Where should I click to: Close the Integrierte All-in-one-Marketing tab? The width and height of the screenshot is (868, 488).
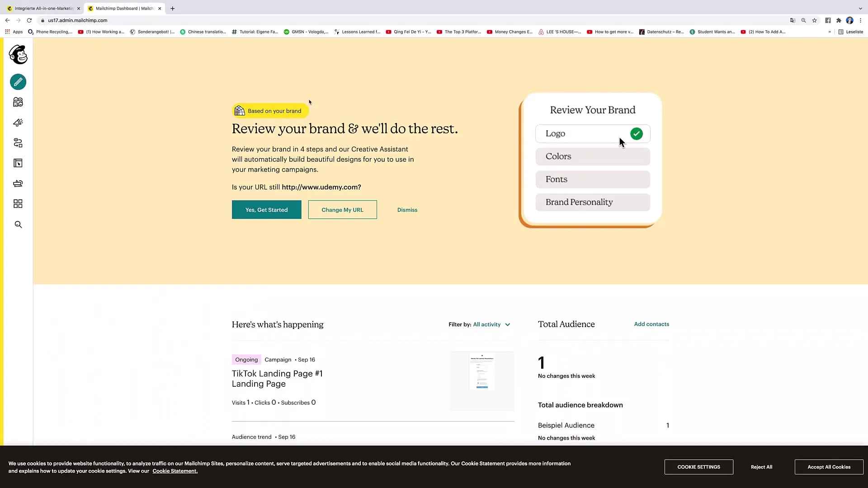[x=78, y=9]
